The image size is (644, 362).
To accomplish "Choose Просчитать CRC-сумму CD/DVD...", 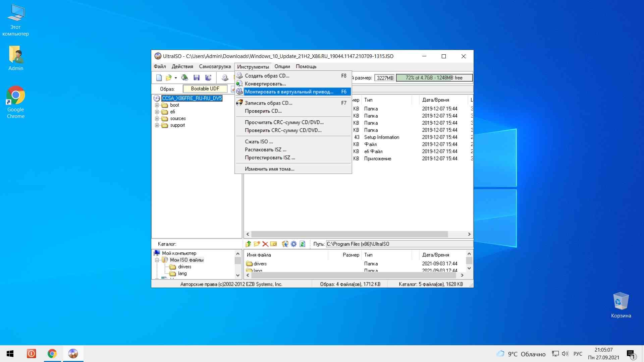I will tap(293, 122).
